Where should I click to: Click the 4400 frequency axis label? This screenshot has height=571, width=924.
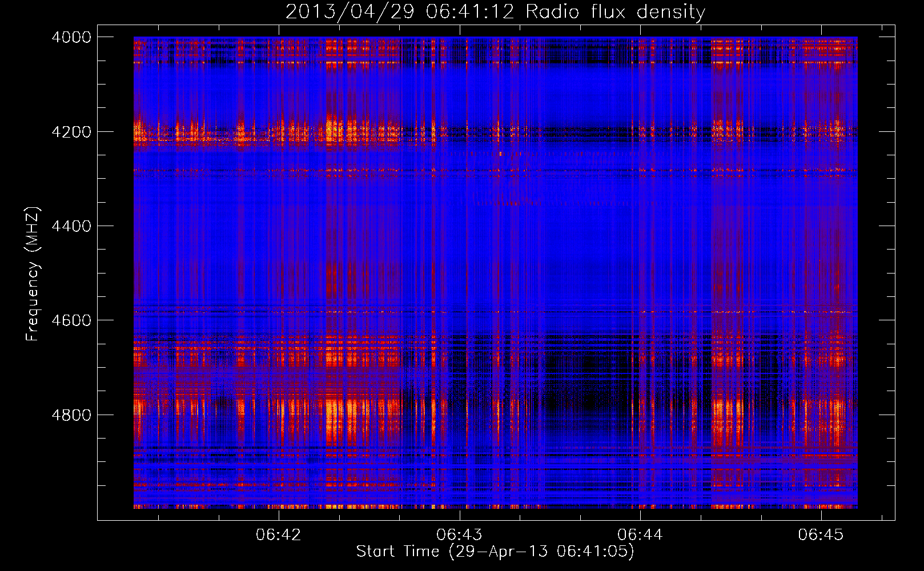tap(71, 226)
